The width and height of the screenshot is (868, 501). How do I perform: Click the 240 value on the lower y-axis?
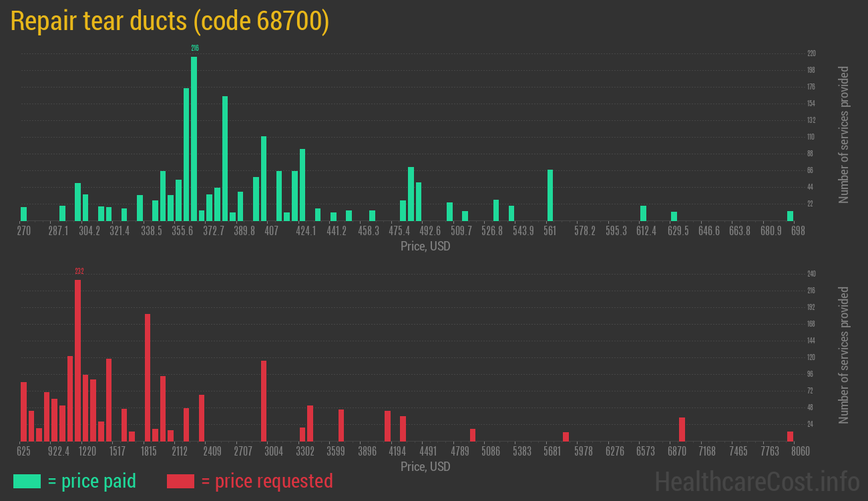click(811, 274)
